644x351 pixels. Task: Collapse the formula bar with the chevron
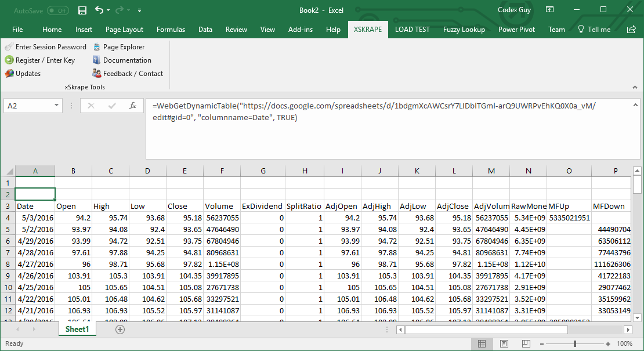[635, 106]
